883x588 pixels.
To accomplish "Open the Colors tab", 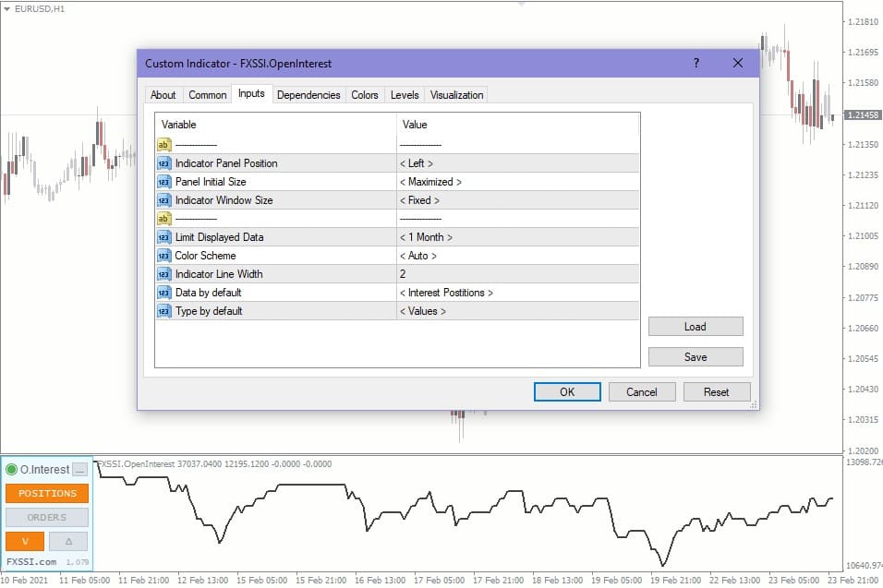I will pos(364,95).
